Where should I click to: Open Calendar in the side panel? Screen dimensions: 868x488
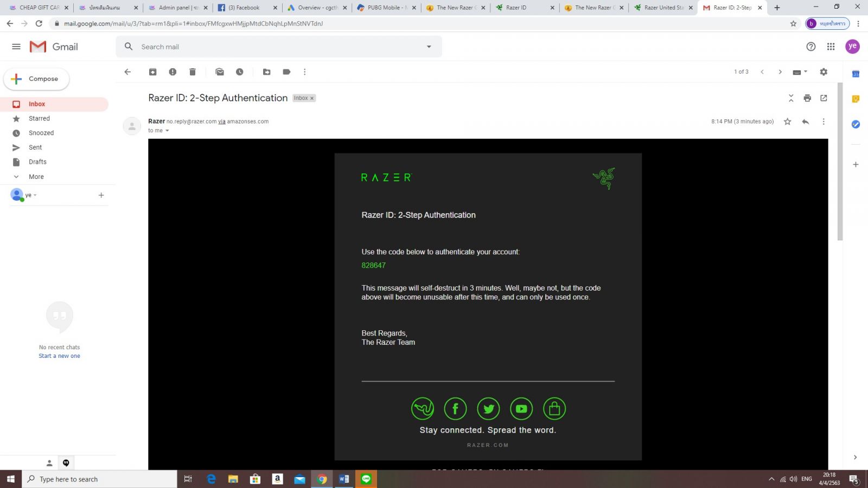click(856, 74)
